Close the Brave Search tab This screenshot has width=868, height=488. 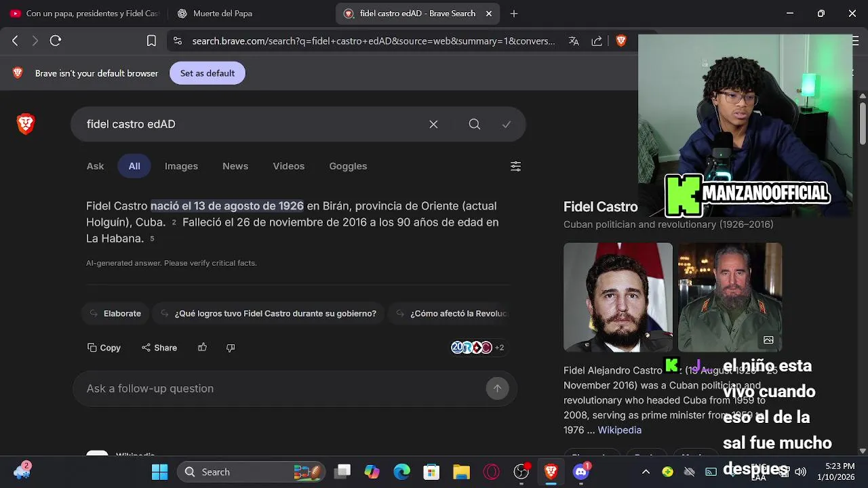[489, 14]
